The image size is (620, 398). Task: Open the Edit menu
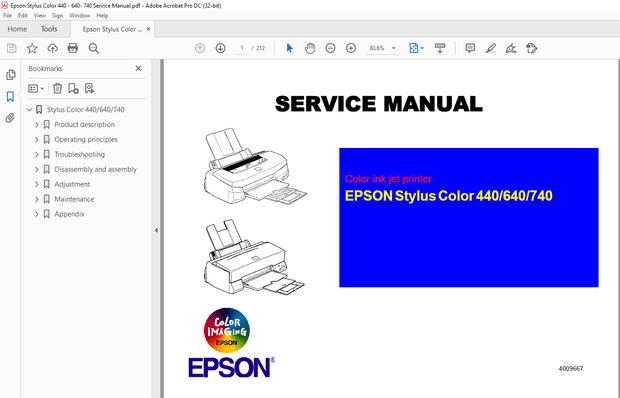pos(23,15)
